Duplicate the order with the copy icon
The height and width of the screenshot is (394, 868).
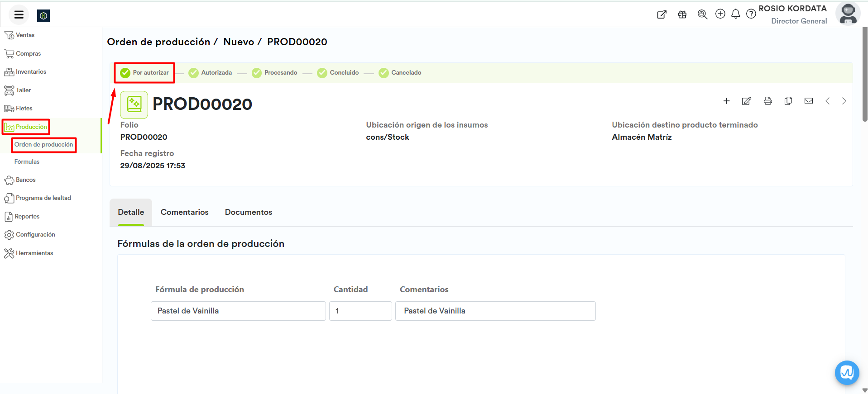coord(788,101)
